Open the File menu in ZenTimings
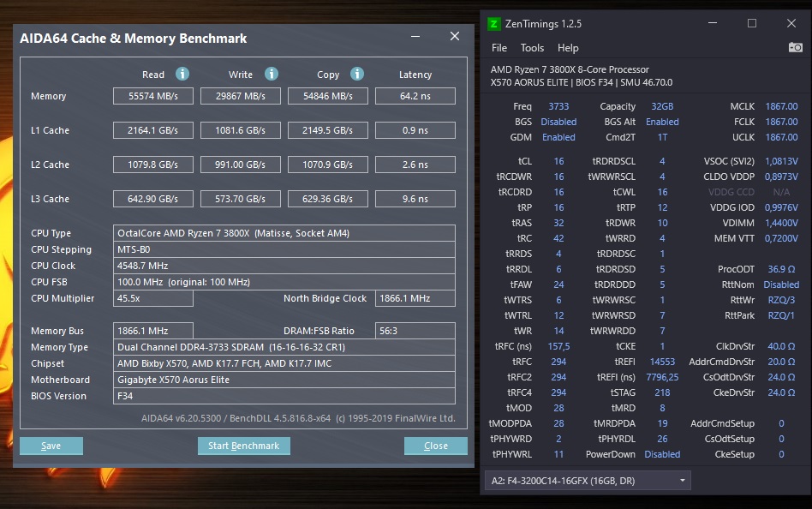 (499, 48)
